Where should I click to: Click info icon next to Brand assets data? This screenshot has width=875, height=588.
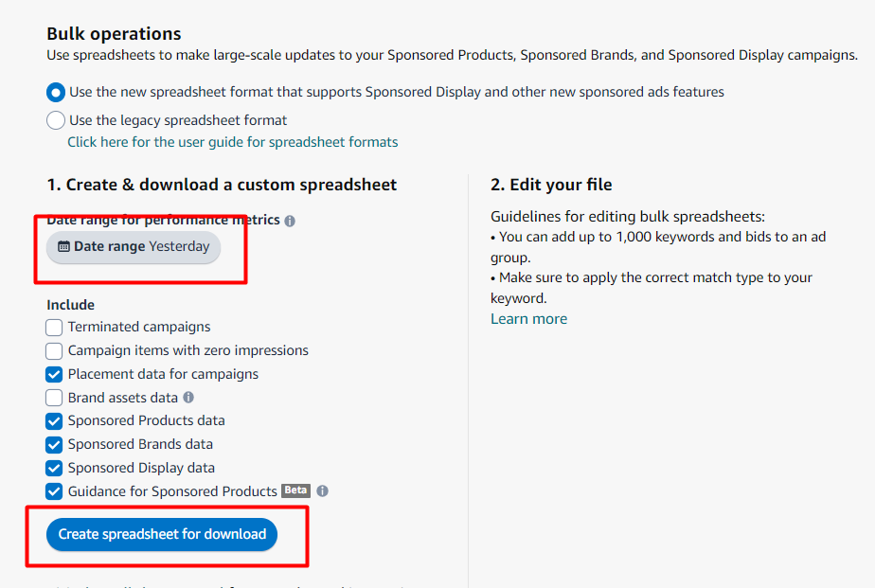coord(188,398)
